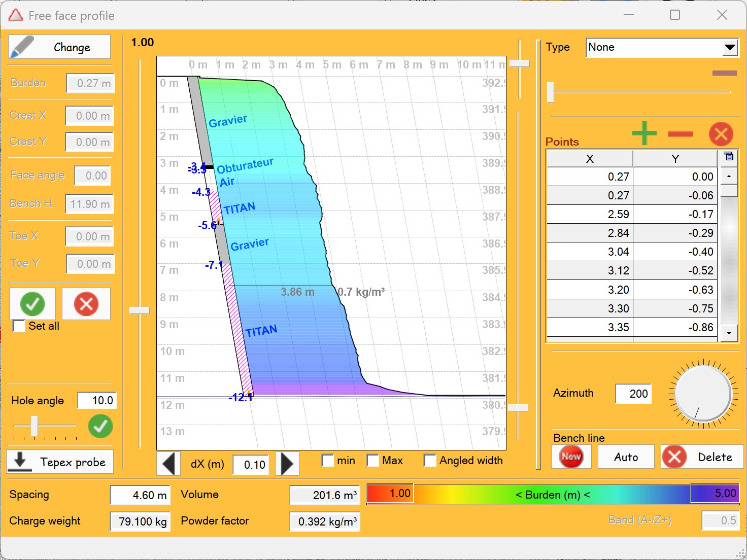Step dX forward with right arrow
Screen dimensions: 747x560
tap(287, 463)
